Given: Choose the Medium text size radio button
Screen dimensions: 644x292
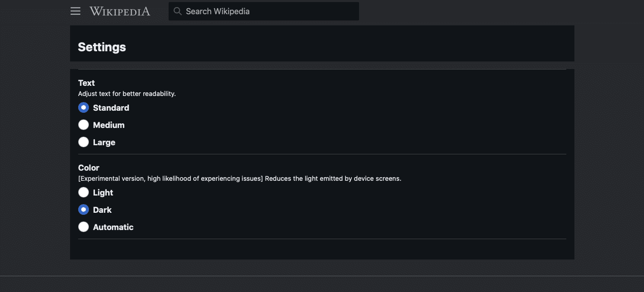Looking at the screenshot, I should [x=84, y=125].
